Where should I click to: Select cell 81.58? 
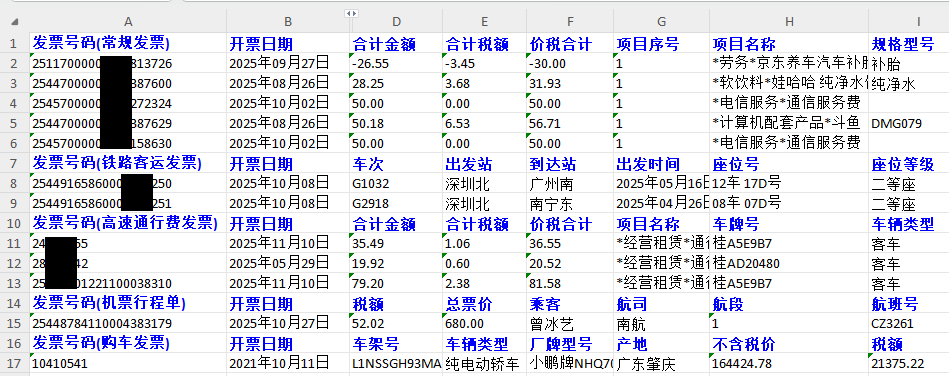click(x=570, y=283)
